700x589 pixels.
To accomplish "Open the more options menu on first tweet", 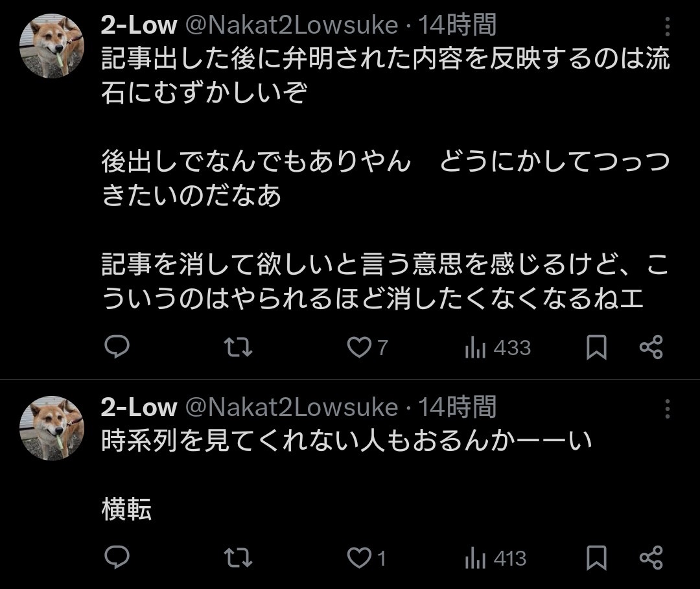I will [667, 27].
